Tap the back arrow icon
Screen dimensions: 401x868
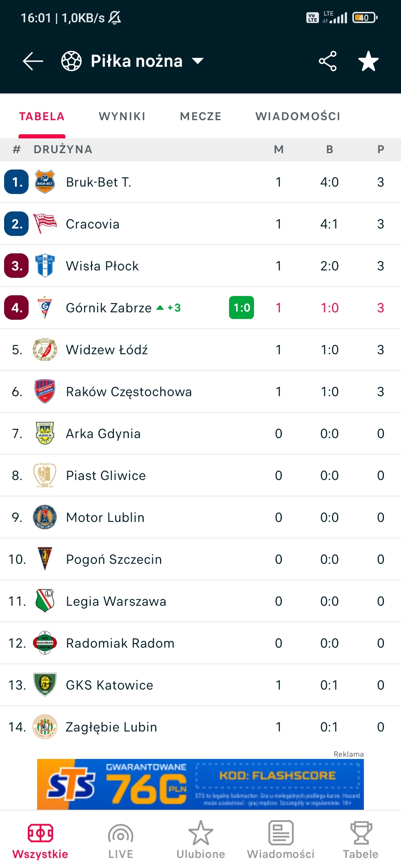(33, 61)
